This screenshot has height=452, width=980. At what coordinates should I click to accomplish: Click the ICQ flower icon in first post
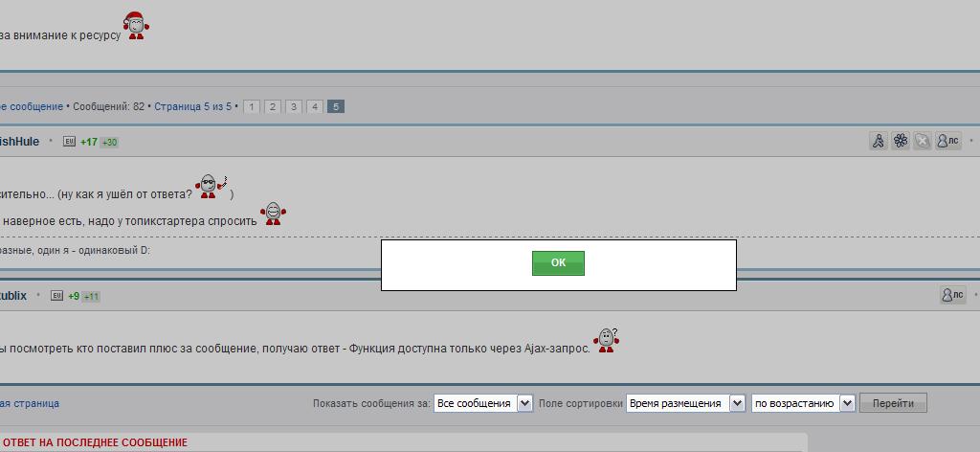pos(901,142)
